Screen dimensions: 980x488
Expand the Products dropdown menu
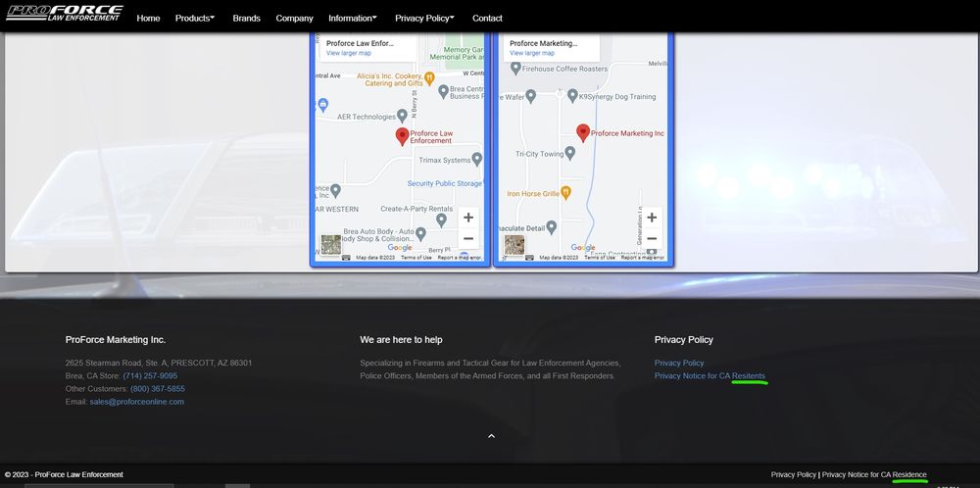[194, 18]
